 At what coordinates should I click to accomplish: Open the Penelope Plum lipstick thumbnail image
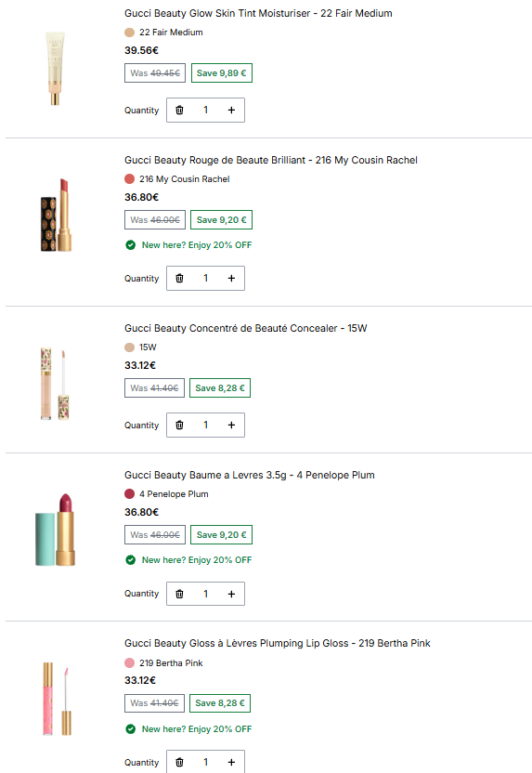click(x=55, y=530)
